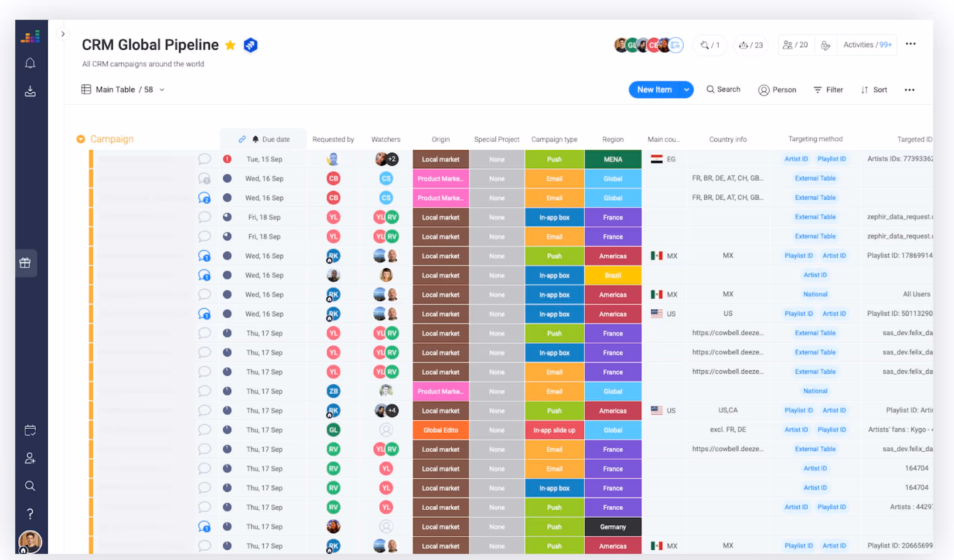The width and height of the screenshot is (954, 560).
Task: Open the Main Table view dropdown chevron
Action: [x=162, y=90]
